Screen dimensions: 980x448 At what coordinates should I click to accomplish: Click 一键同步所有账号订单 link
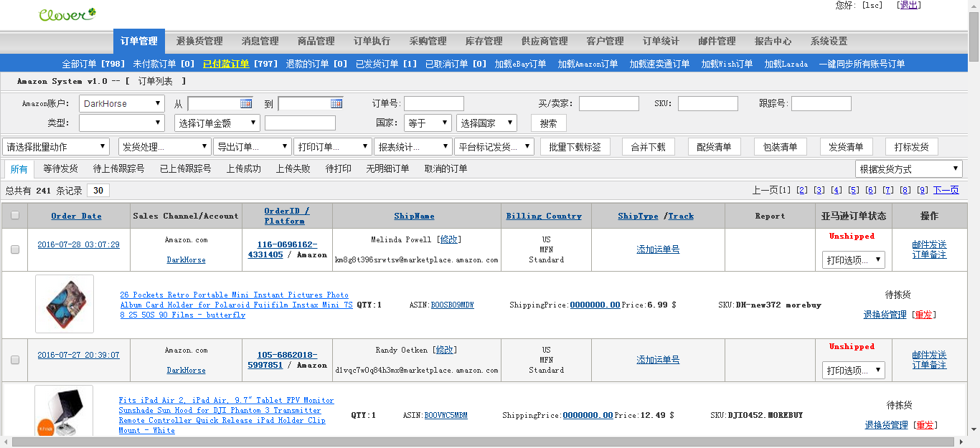tap(862, 64)
